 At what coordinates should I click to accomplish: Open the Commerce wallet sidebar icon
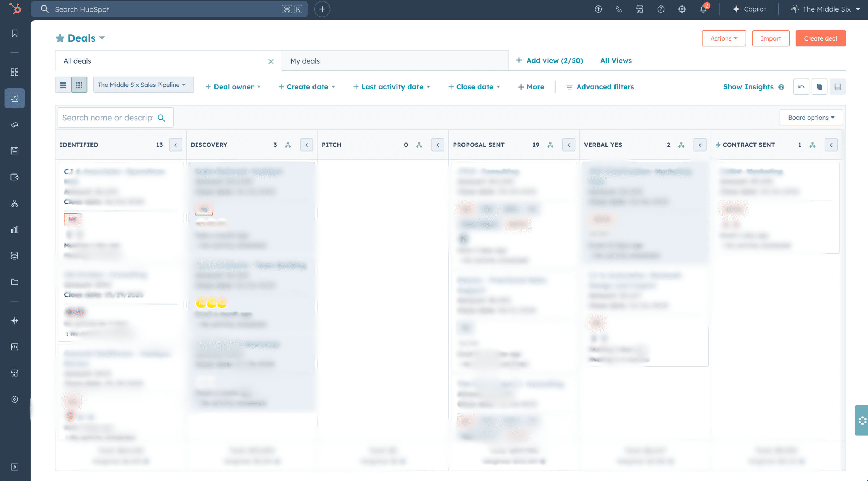(x=14, y=177)
